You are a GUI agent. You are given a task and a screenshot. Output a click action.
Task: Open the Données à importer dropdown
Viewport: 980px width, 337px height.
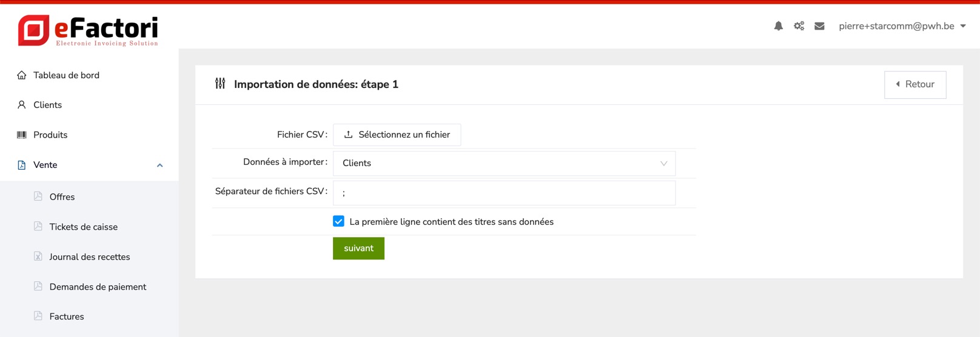(503, 163)
